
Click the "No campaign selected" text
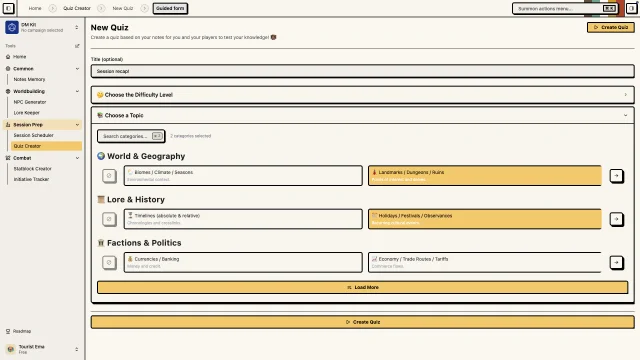[42, 31]
